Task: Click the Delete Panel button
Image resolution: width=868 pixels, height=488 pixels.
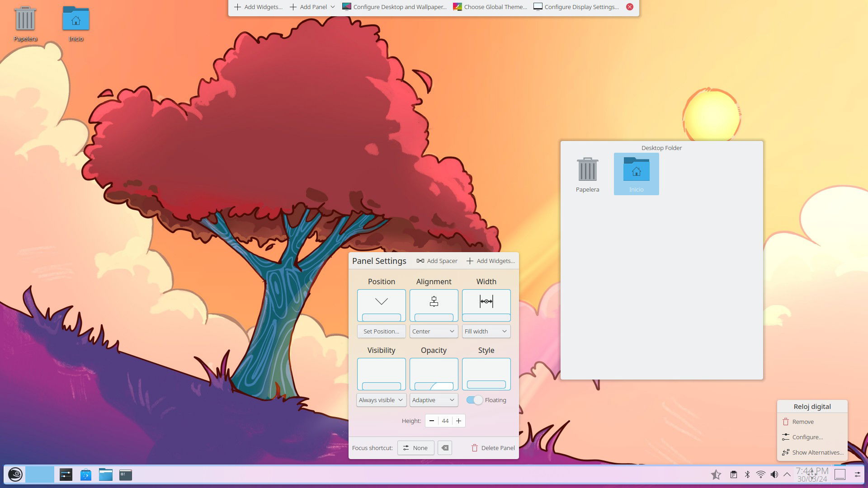Action: click(x=492, y=448)
